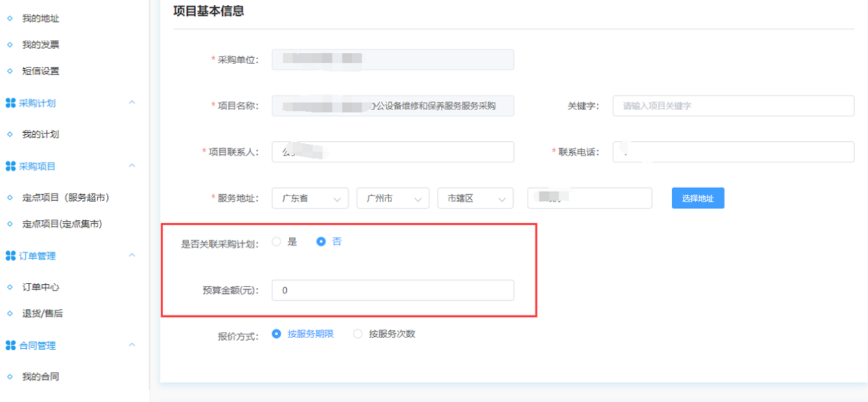Choose 按服务次数 quote method
868x402 pixels.
tap(358, 334)
